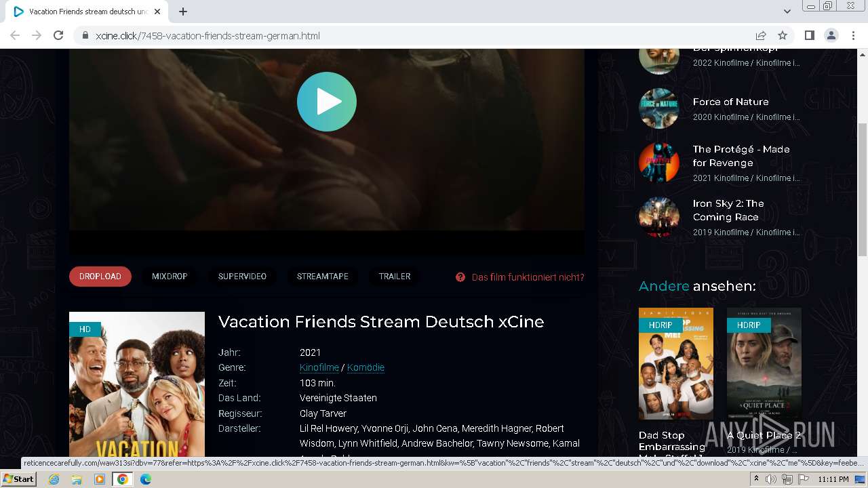The image size is (868, 488).
Task: Click Der Spinnenkopf round thumbnail
Action: pyautogui.click(x=659, y=61)
